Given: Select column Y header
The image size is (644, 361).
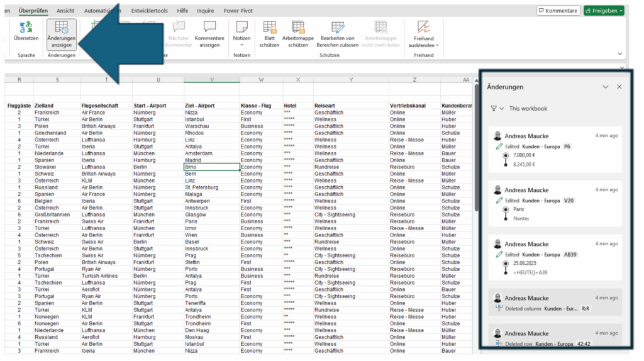Looking at the screenshot, I should (351, 80).
